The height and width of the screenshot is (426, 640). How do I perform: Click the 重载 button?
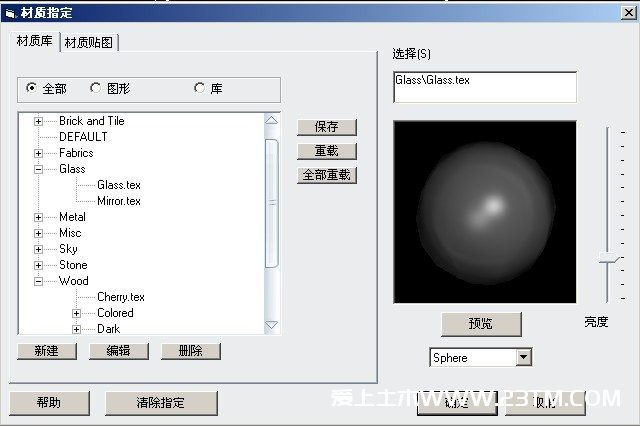327,151
